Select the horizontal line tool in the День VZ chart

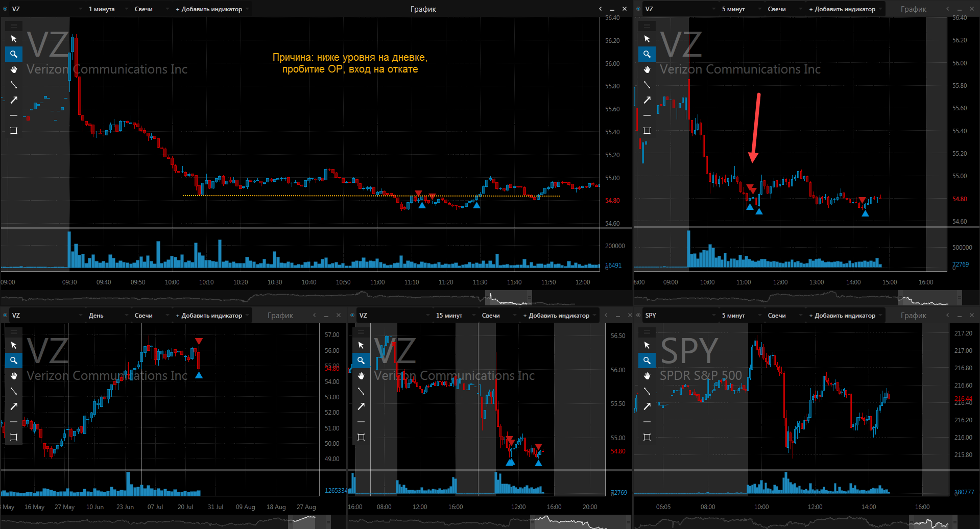(14, 422)
